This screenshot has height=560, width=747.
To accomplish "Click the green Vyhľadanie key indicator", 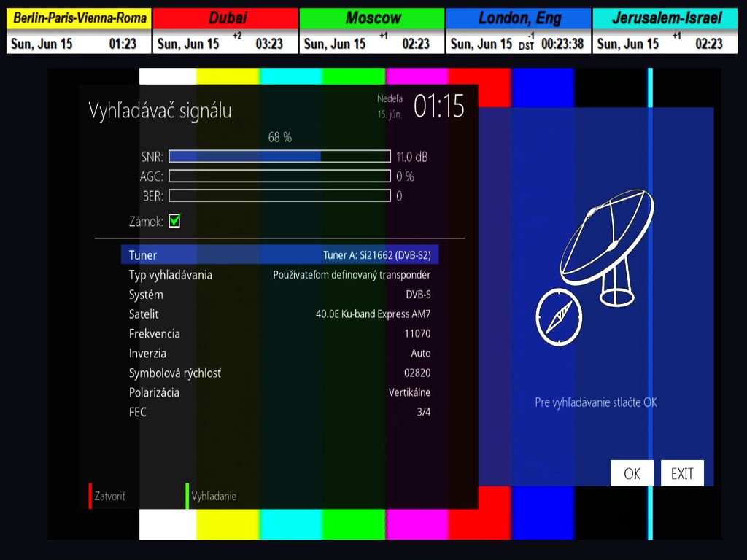I will (x=187, y=496).
